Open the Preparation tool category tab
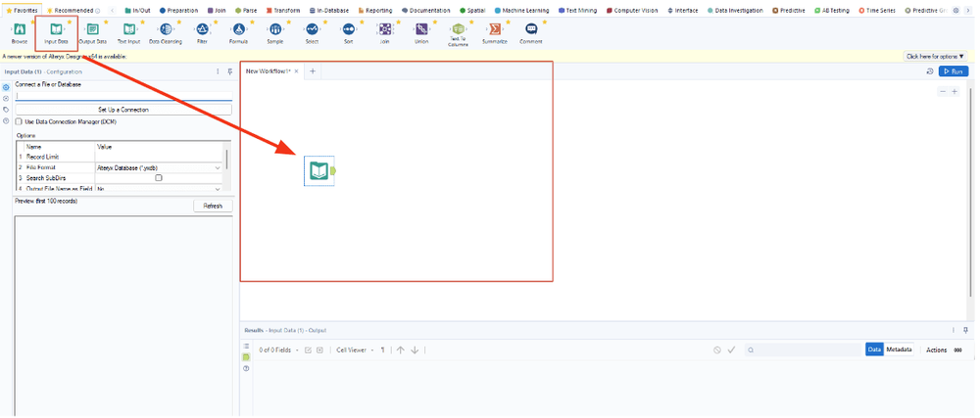The image size is (980, 418). pos(177,10)
